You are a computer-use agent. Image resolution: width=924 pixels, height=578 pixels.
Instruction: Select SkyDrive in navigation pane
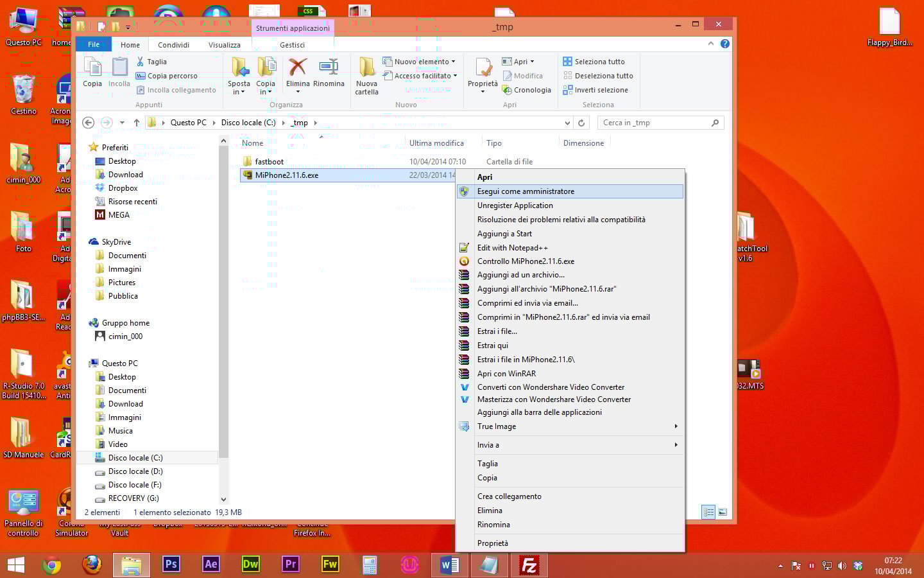[116, 242]
